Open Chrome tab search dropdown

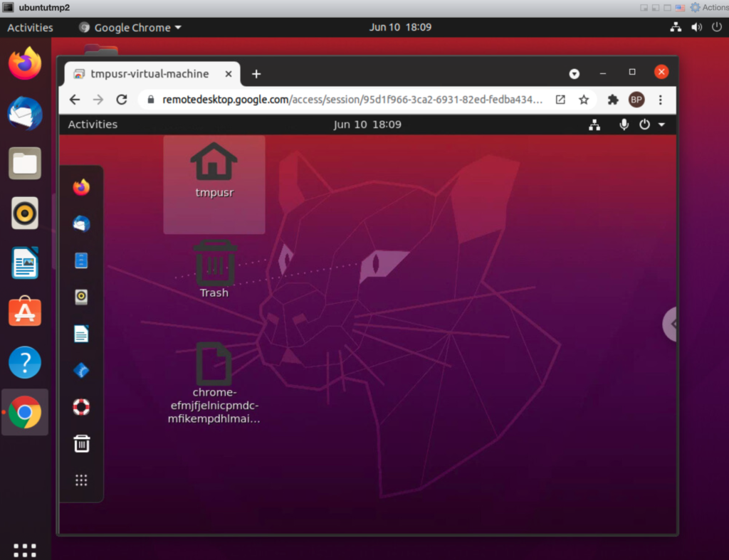[x=575, y=73]
